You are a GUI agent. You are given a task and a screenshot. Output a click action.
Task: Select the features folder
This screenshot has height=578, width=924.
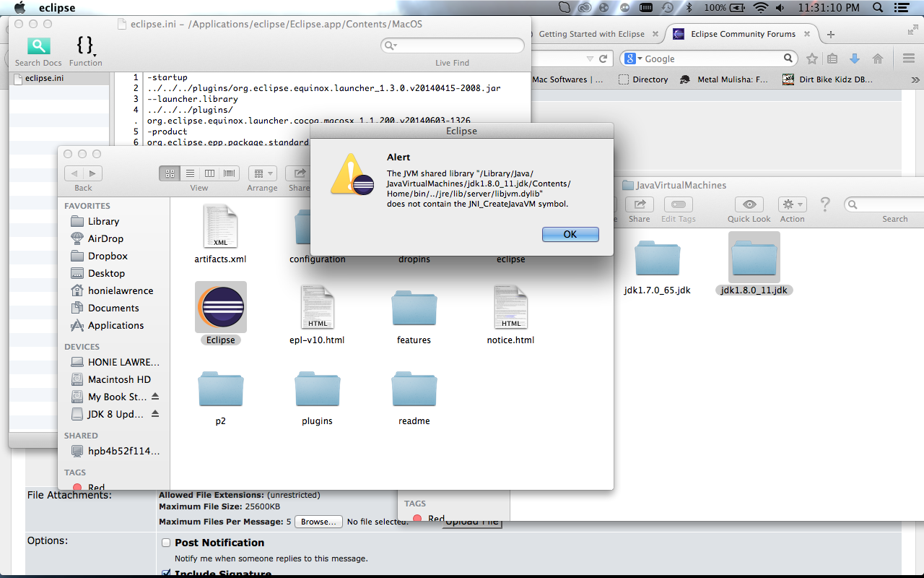(x=414, y=309)
